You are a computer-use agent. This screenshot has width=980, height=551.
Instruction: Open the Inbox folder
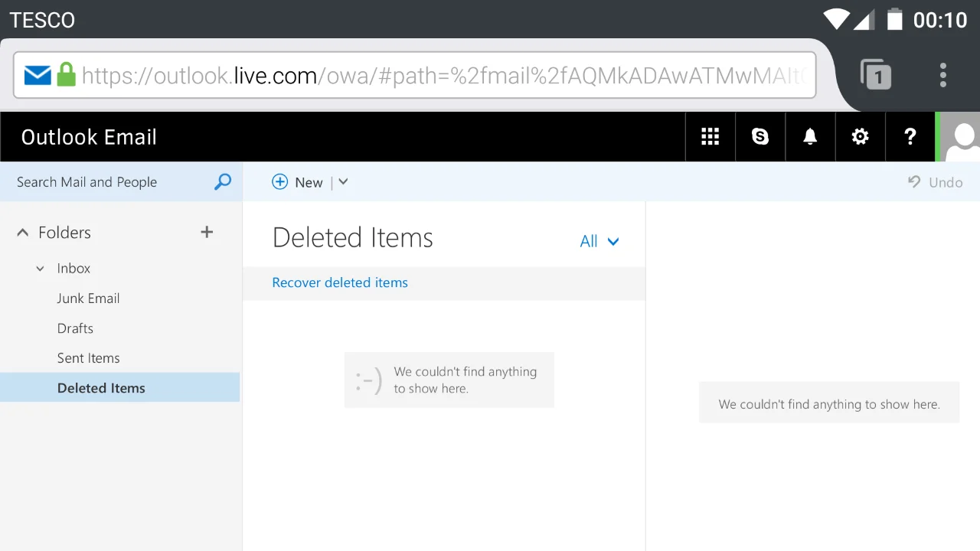coord(73,269)
